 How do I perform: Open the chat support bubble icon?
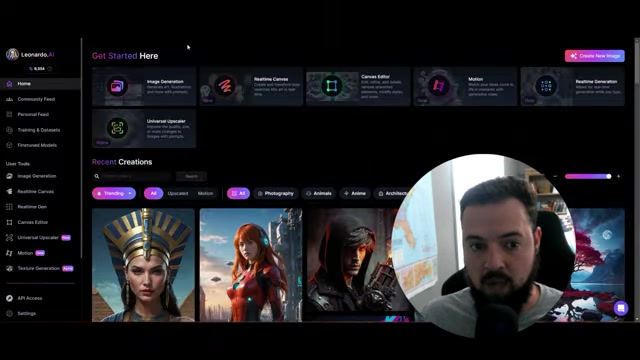[621, 308]
